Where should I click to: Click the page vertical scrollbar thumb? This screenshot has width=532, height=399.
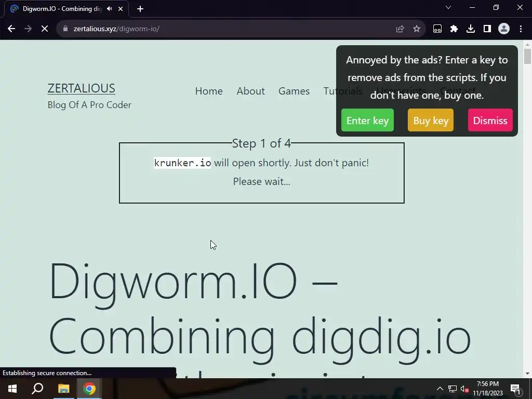(x=527, y=56)
